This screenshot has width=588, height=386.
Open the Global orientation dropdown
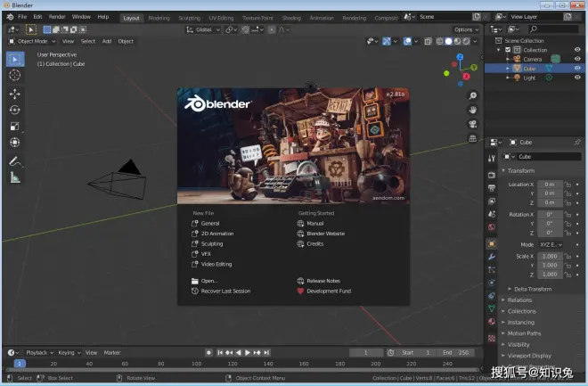[x=203, y=29]
